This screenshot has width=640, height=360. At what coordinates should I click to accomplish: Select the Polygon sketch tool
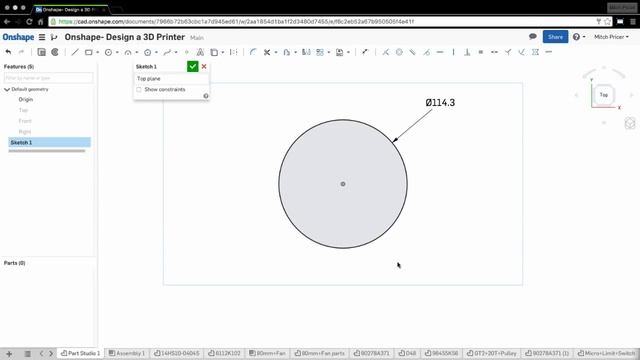147,52
